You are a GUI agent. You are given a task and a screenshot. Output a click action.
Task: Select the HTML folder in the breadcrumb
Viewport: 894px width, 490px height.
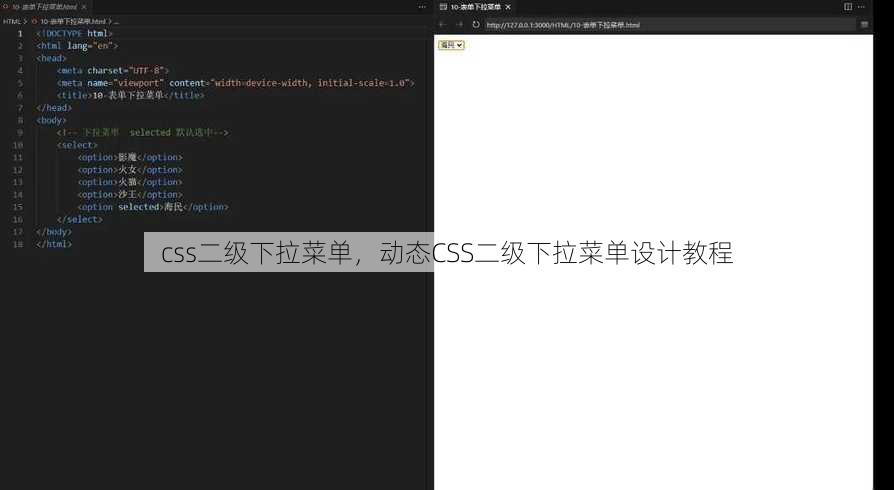pyautogui.click(x=11, y=21)
